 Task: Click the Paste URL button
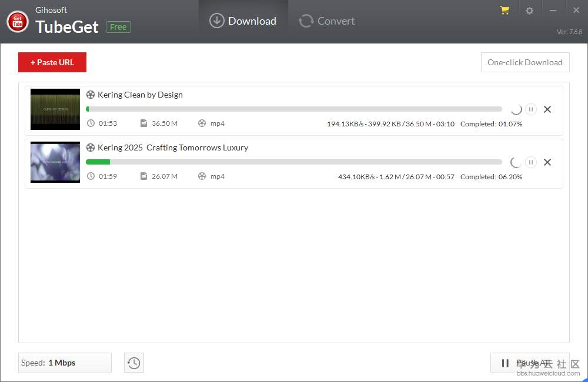(52, 62)
